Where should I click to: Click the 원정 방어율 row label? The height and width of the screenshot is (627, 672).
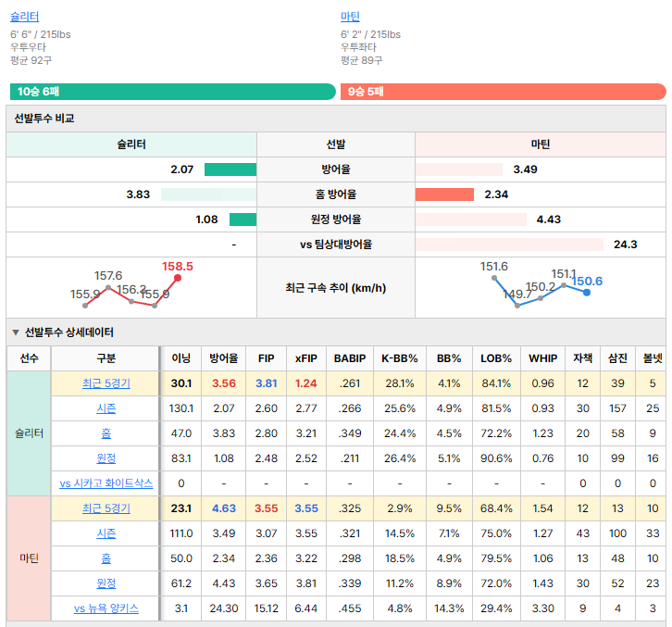[x=336, y=219]
